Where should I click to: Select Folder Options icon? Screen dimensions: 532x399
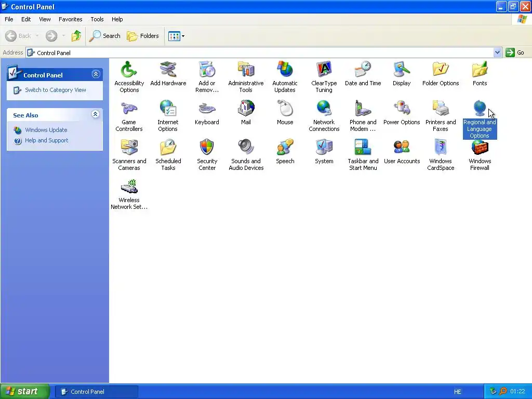[441, 70]
